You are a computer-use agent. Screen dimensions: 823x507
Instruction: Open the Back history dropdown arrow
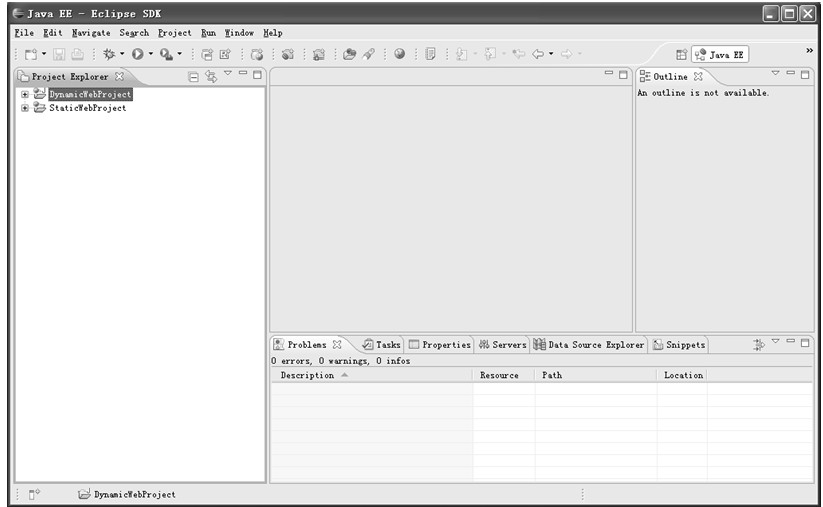[x=551, y=54]
